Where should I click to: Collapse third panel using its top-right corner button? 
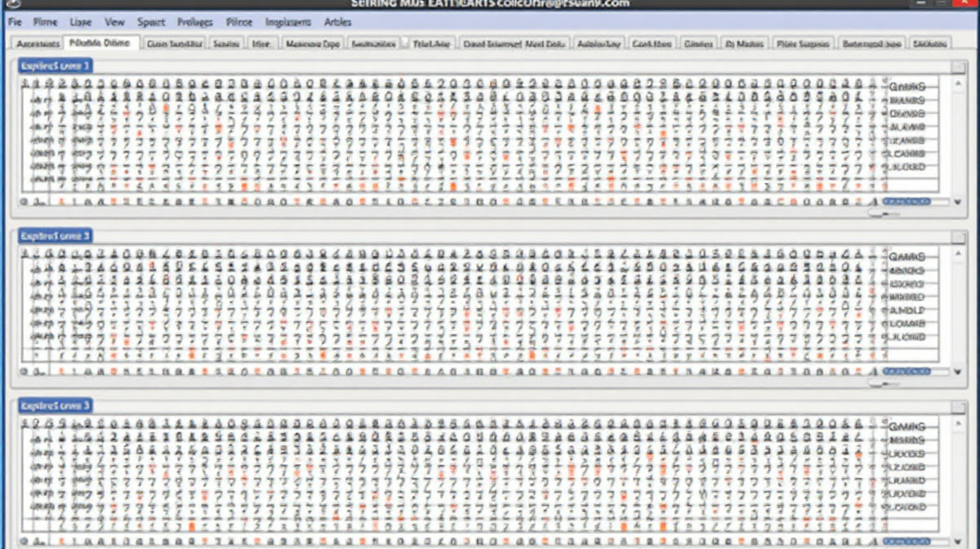(x=957, y=407)
